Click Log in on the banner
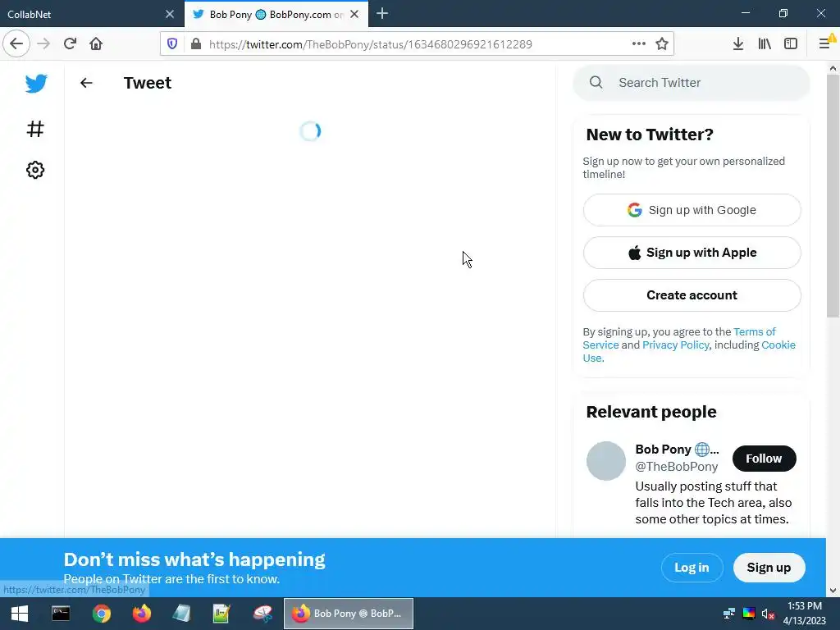Viewport: 840px width, 630px height. pos(692,568)
